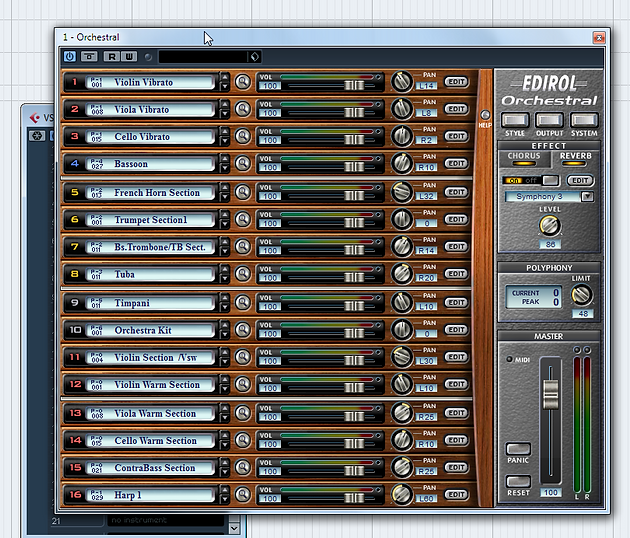Screen dimensions: 630x538
Task: Open magnifier search for Cello Vibrato
Action: 243,136
